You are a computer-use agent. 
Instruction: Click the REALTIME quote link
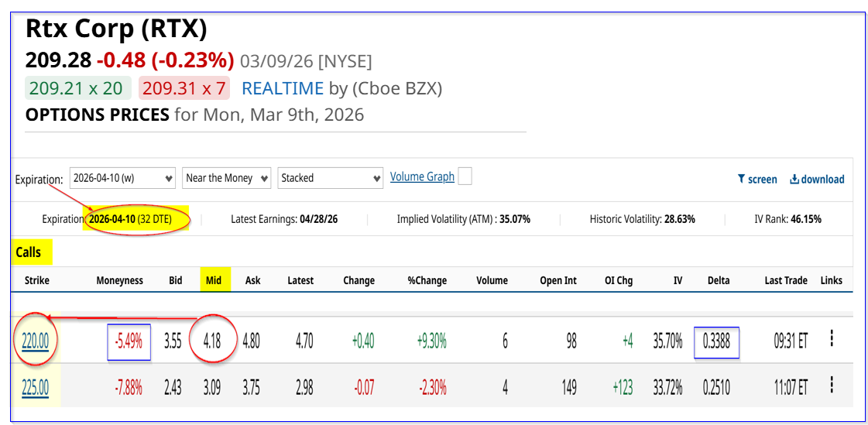[283, 88]
